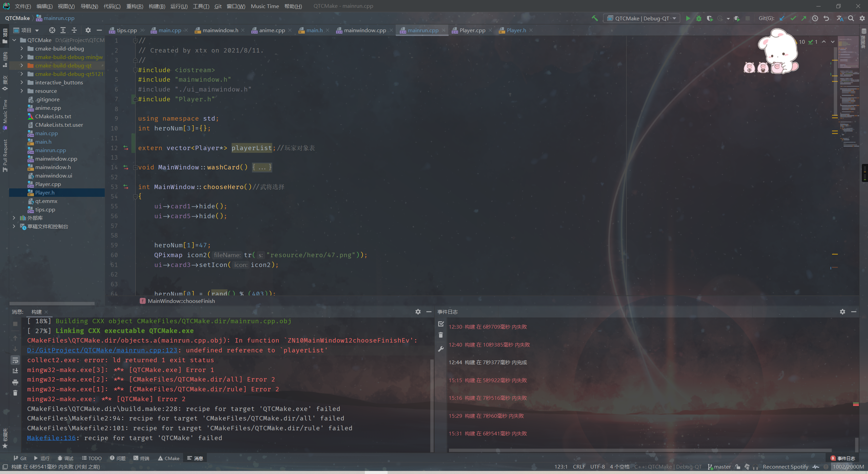Run the QTCMake configuration

click(x=688, y=18)
